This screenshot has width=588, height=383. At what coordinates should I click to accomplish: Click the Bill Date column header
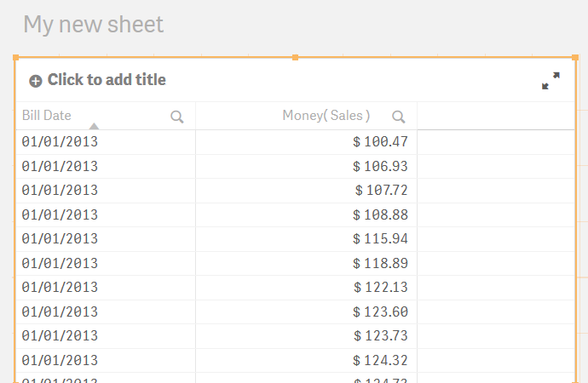pos(47,115)
